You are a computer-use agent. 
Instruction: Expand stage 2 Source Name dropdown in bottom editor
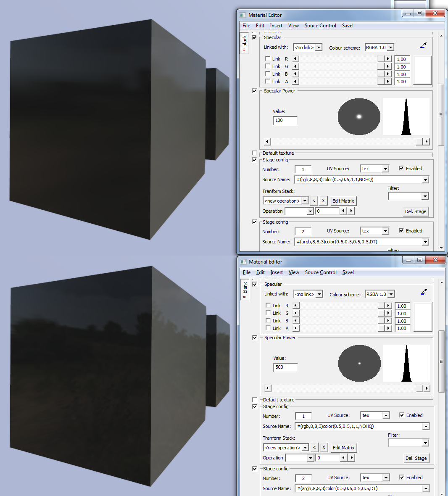tap(426, 489)
